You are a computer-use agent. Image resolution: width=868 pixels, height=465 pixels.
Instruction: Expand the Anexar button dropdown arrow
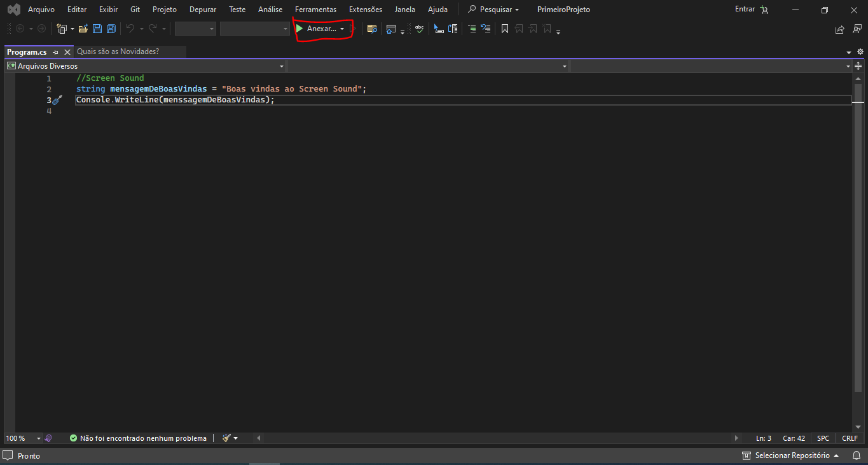point(342,29)
